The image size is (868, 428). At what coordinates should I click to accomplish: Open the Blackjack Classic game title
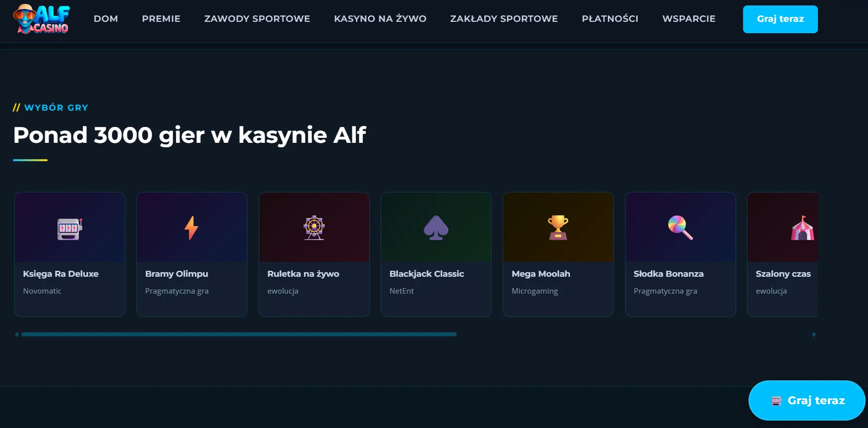click(427, 274)
